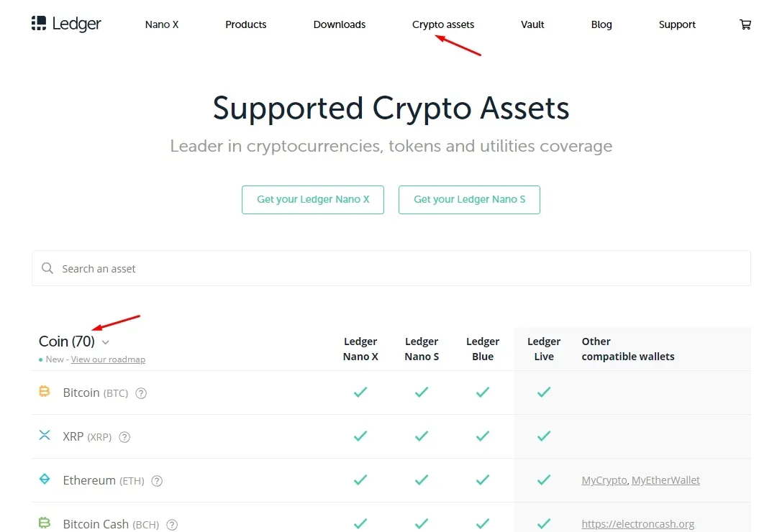The height and width of the screenshot is (532, 777).
Task: Go to the Products menu
Action: (246, 24)
